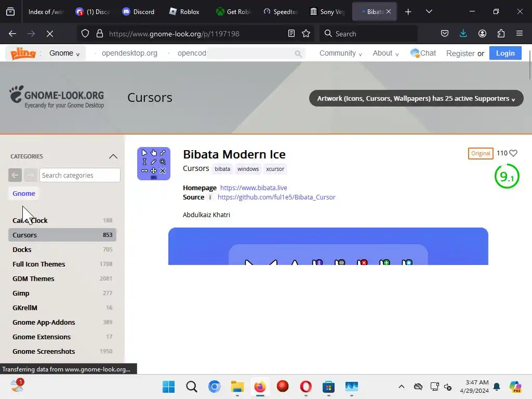This screenshot has width=532, height=399.
Task: Open the Cursors category
Action: click(x=62, y=235)
